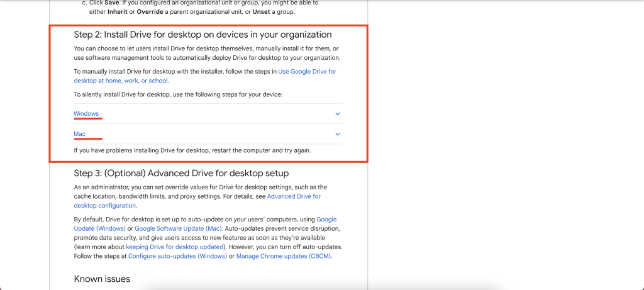644x290 pixels.
Task: Click the bold word Save
Action: pos(111,3)
